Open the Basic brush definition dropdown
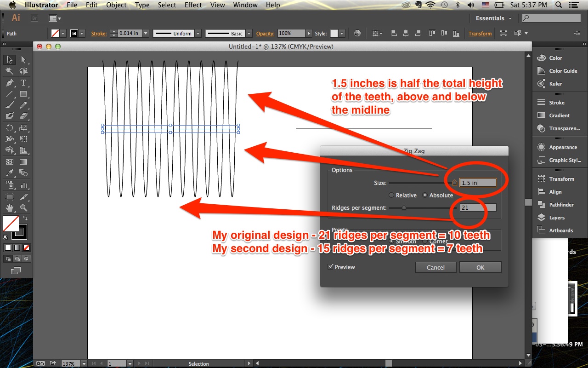The width and height of the screenshot is (588, 368). [x=249, y=33]
